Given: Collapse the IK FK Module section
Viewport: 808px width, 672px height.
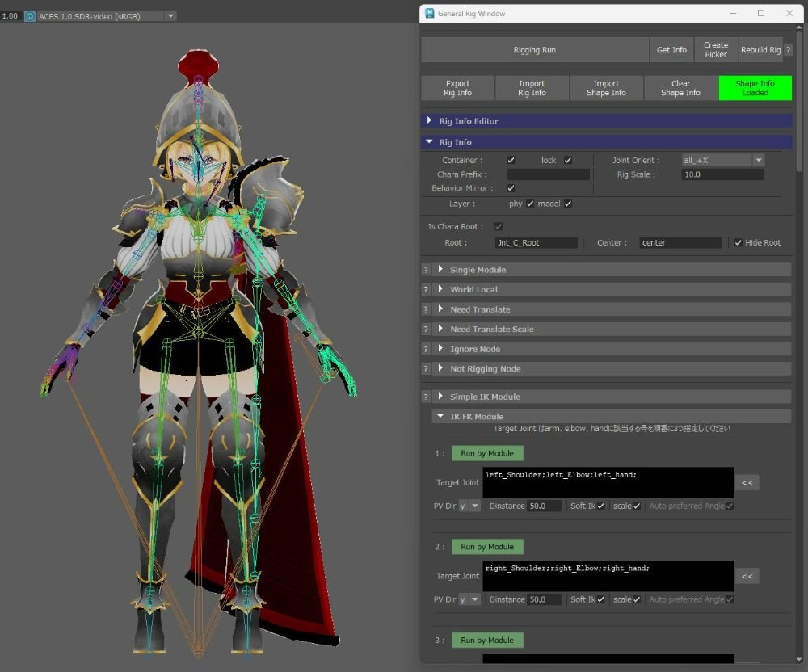Looking at the screenshot, I should [x=477, y=417].
